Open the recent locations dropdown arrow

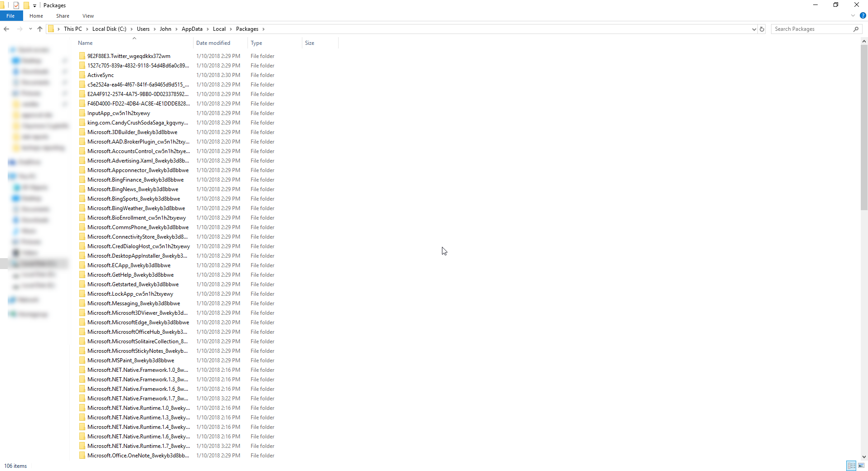click(30, 29)
